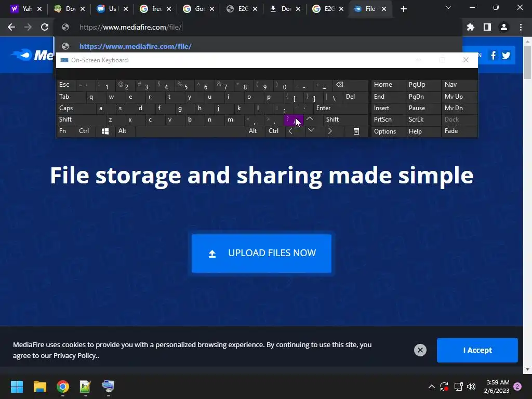
Task: Click the Enter key on keyboard
Action: (341, 108)
